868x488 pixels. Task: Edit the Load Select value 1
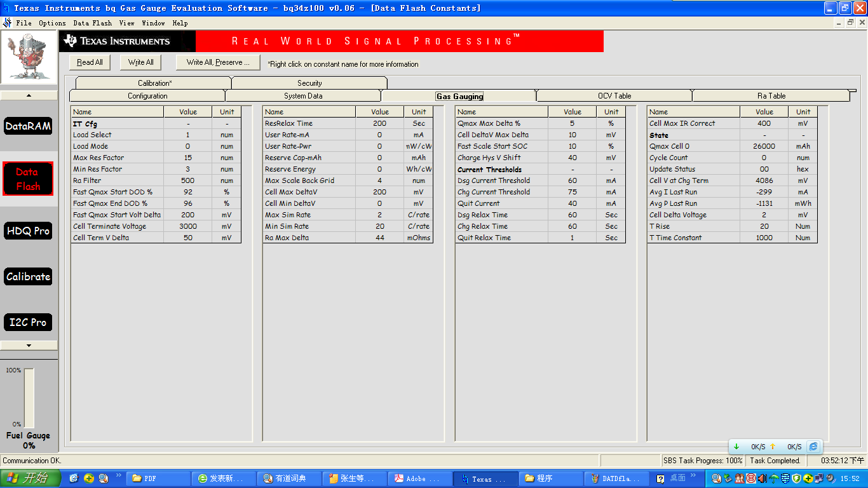(x=188, y=135)
